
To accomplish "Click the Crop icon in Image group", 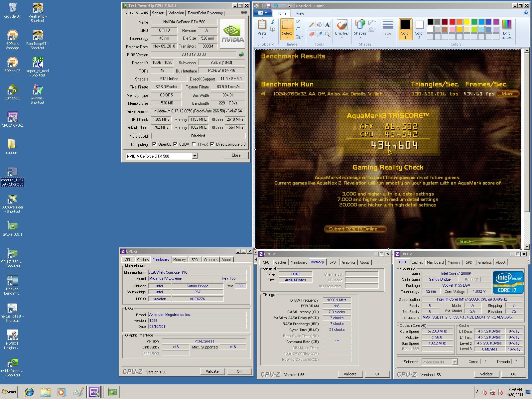I will (298, 22).
